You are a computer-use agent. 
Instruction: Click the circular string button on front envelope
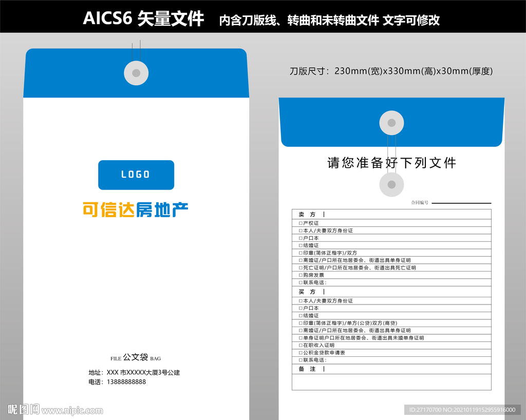[x=136, y=72]
